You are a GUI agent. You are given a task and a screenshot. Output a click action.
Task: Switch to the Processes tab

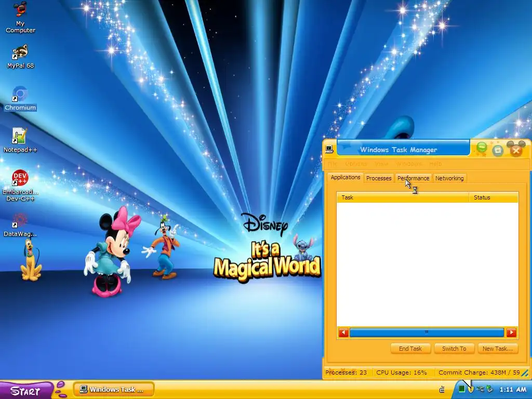[379, 178]
